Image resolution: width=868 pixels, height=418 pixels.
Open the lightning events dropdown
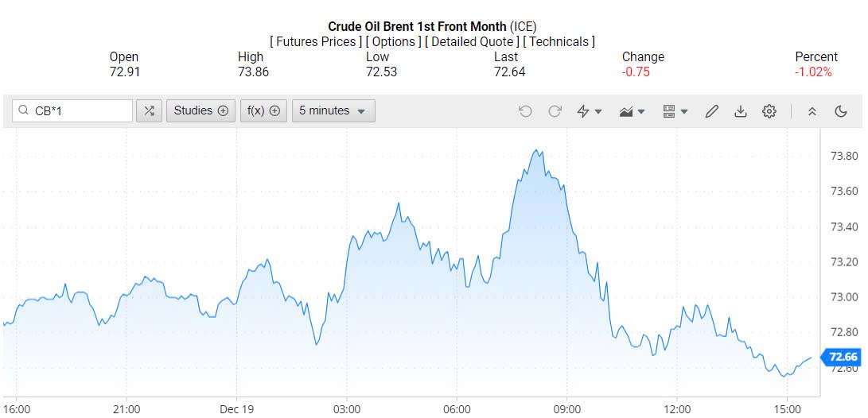590,111
